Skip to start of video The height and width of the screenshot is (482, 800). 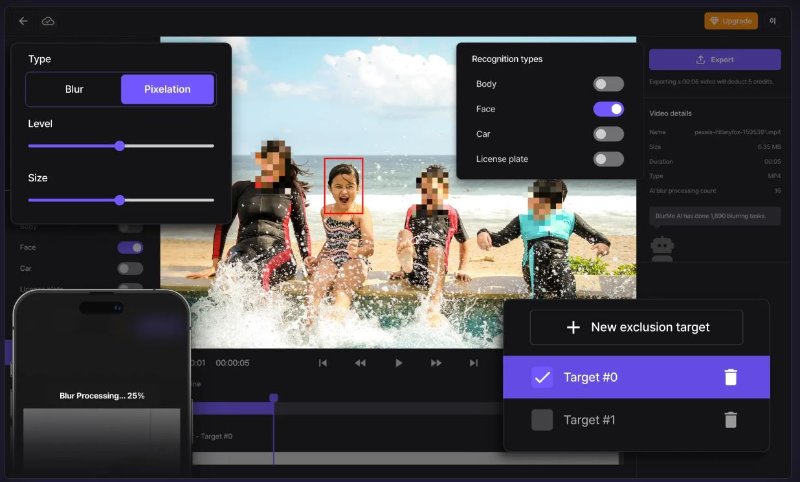coord(322,363)
